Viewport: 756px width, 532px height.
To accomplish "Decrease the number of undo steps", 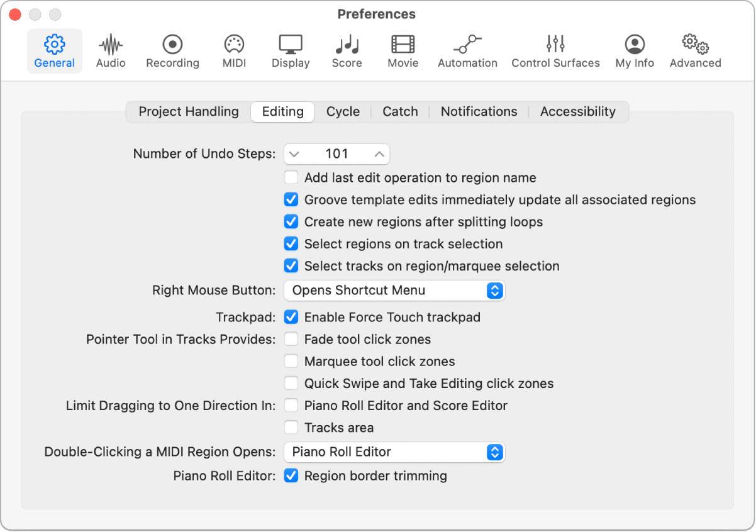I will tap(294, 154).
